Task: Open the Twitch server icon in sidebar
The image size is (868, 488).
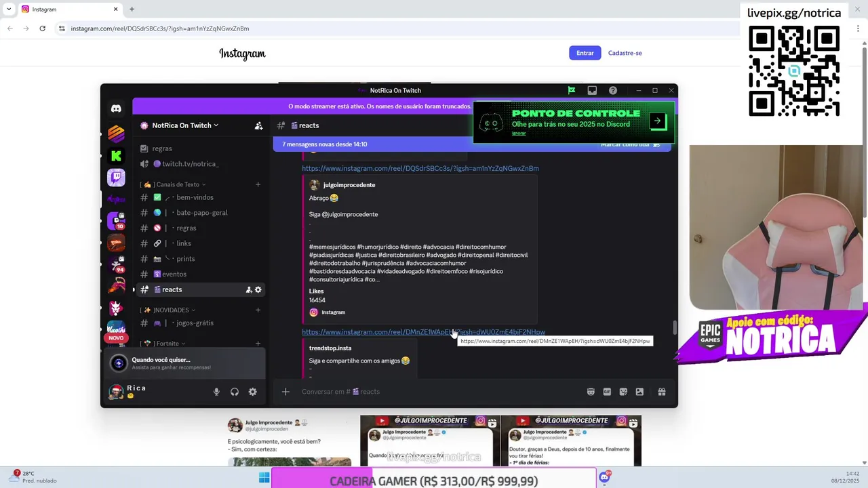Action: [116, 178]
